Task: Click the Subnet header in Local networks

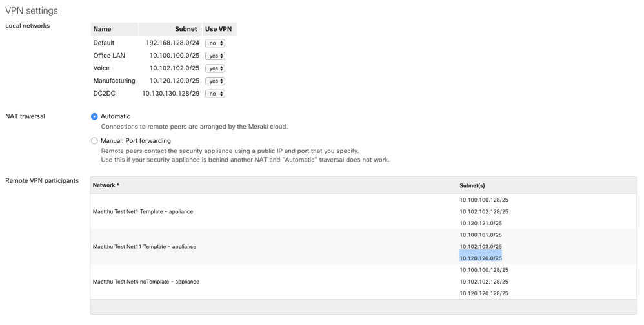Action: pyautogui.click(x=186, y=29)
